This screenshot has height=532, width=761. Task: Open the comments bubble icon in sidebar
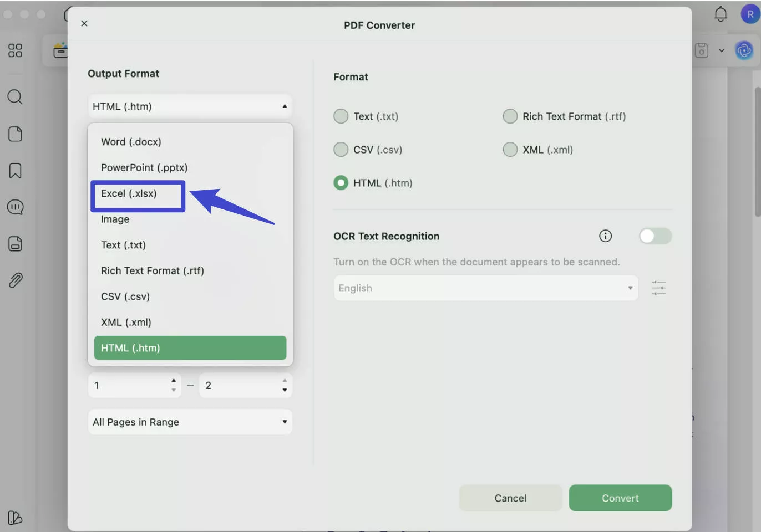tap(15, 207)
